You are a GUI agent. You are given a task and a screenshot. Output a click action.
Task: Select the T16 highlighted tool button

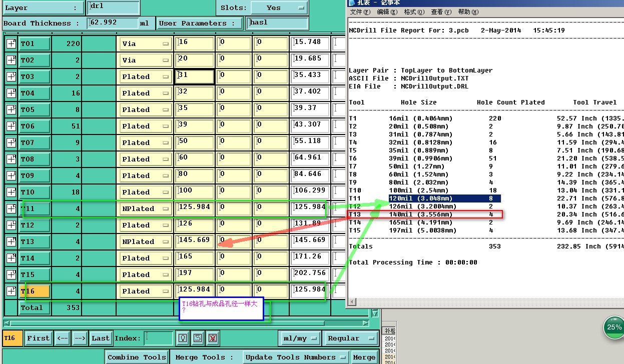(x=34, y=291)
